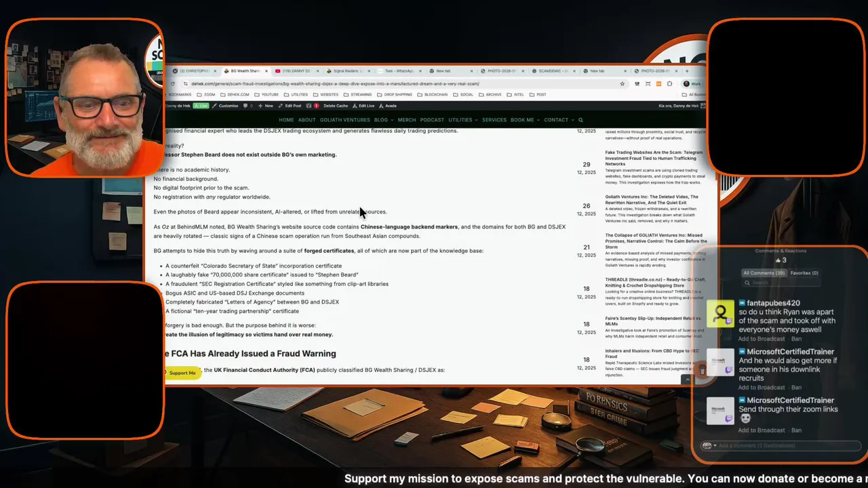Bookmark this page with the star icon

pos(622,84)
